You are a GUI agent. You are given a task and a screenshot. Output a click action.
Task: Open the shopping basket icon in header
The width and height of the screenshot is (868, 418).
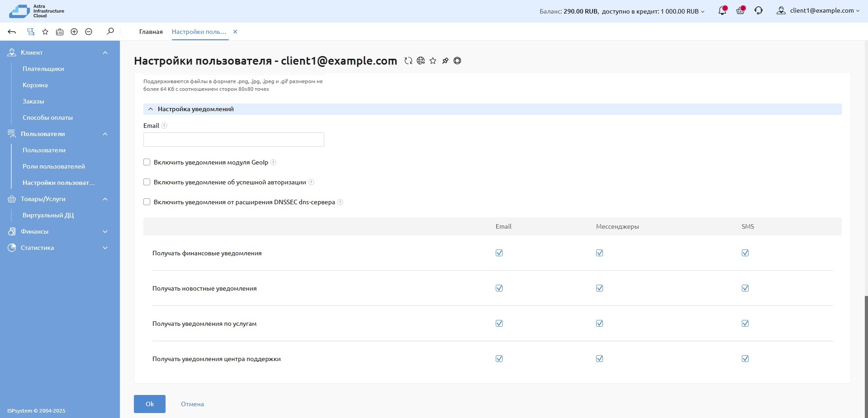tap(740, 10)
